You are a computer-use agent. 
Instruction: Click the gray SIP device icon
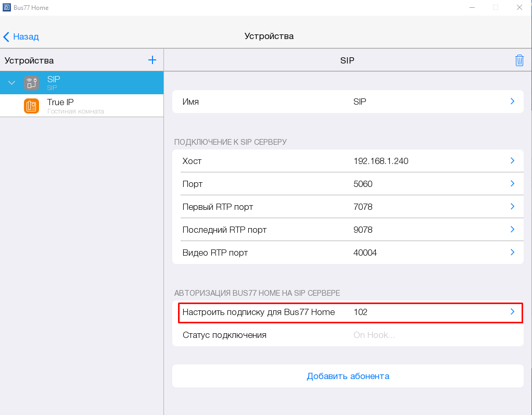(31, 83)
